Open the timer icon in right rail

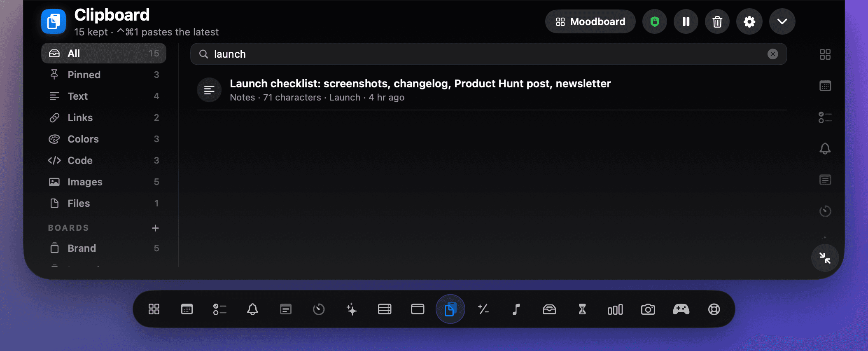point(825,211)
